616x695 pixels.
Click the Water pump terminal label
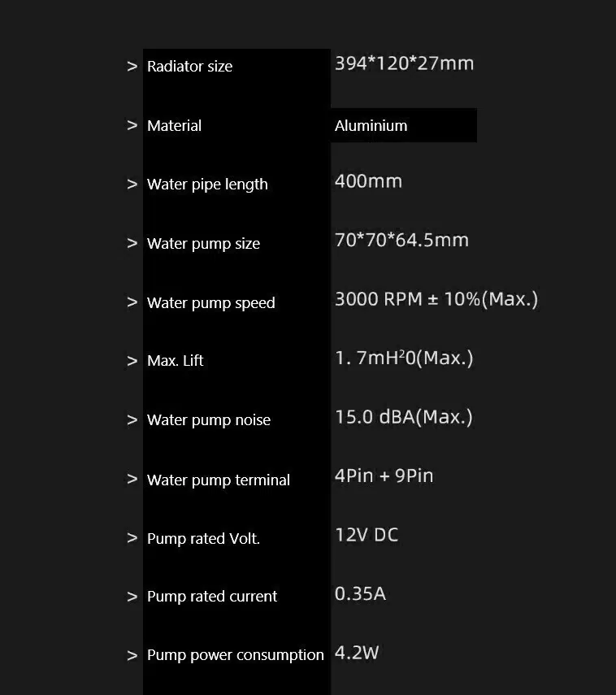click(x=218, y=480)
